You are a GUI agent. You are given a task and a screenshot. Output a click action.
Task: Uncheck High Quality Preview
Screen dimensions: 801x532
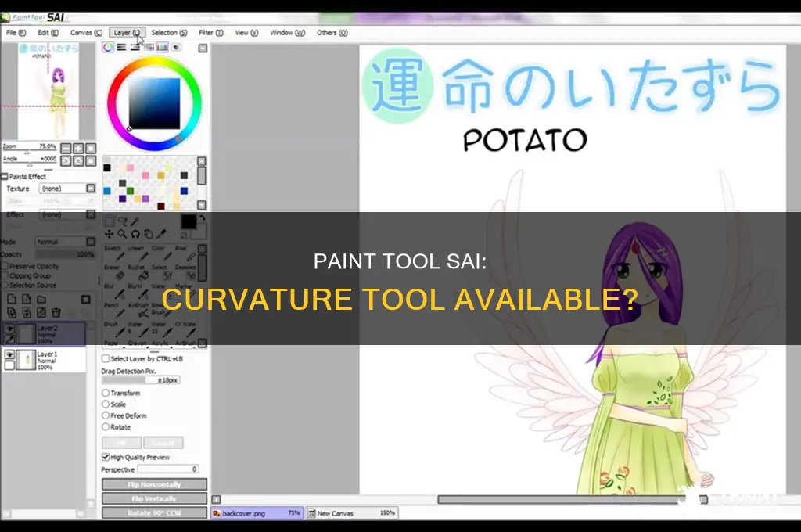click(106, 457)
